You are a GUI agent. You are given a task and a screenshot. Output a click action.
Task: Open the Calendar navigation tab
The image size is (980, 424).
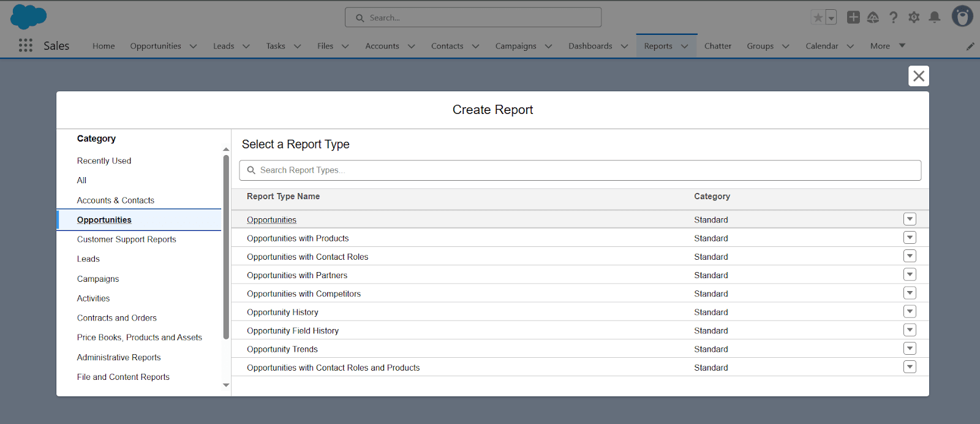tap(822, 46)
